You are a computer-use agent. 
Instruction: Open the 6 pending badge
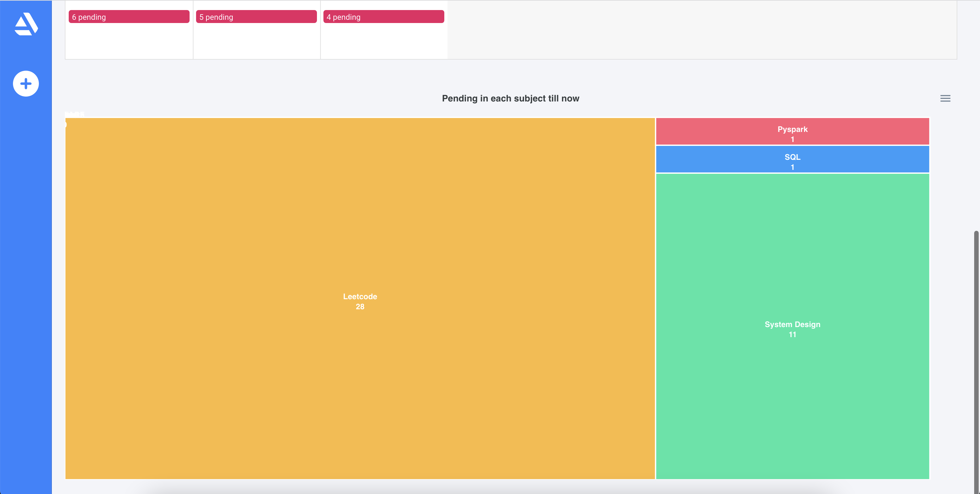129,17
